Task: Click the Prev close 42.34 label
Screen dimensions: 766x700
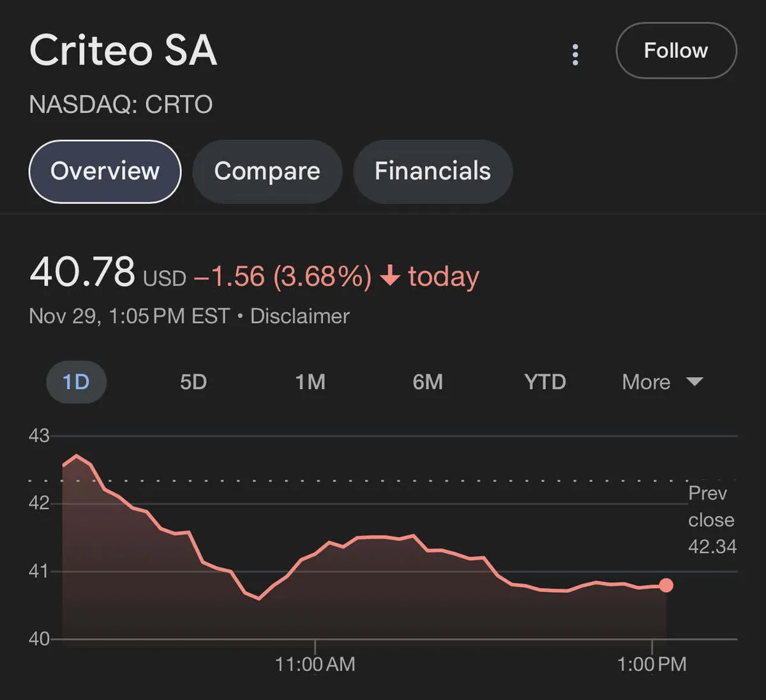Action: 712,520
